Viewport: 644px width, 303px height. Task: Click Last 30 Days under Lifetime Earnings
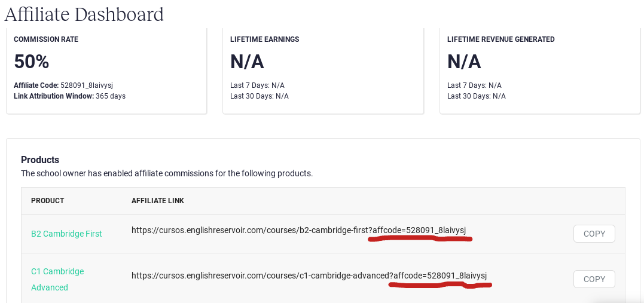[x=260, y=96]
